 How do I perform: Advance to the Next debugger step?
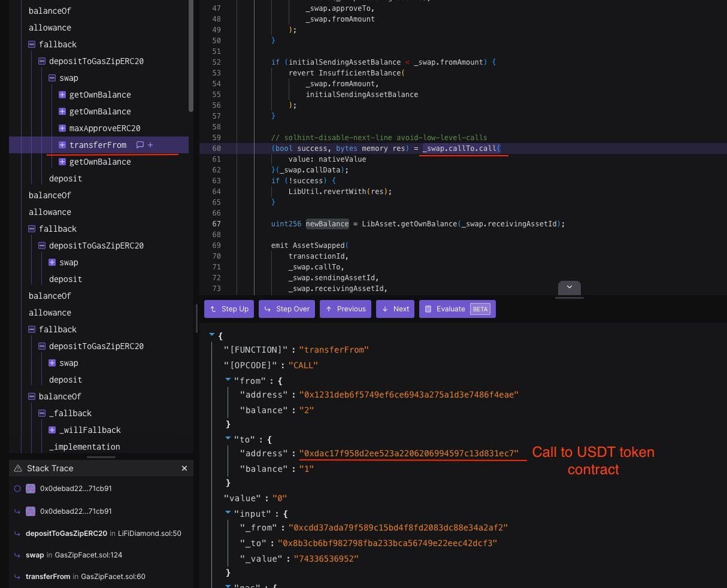[x=395, y=309]
